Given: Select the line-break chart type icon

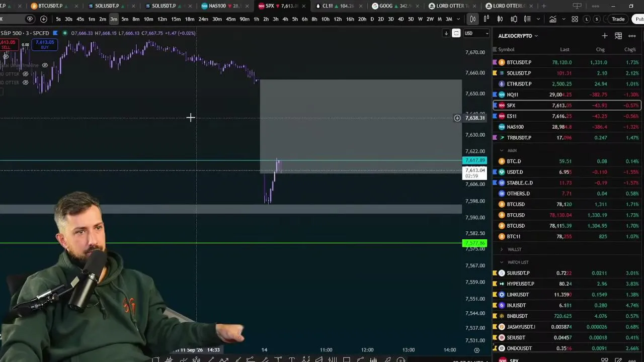Looking at the screenshot, I should [x=514, y=19].
